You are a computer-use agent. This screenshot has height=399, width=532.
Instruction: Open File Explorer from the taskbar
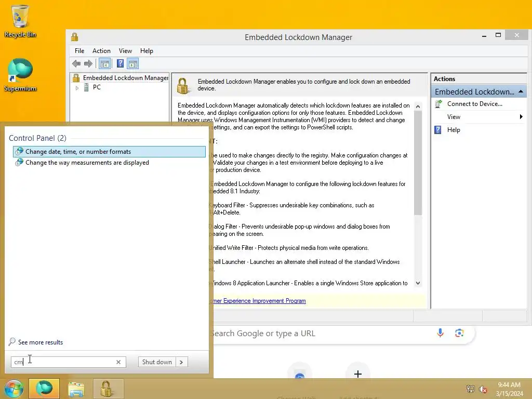(x=76, y=390)
